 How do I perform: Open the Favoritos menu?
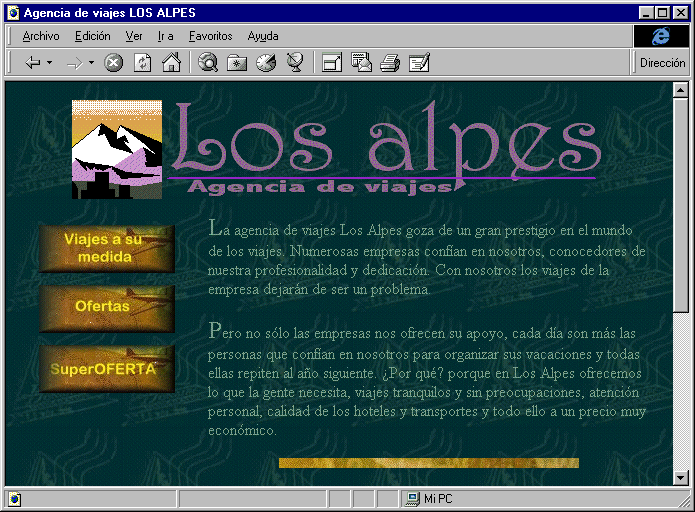click(x=210, y=36)
